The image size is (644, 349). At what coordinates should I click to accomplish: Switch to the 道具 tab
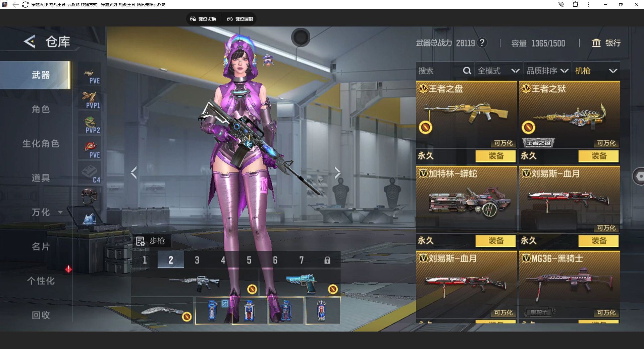click(41, 178)
